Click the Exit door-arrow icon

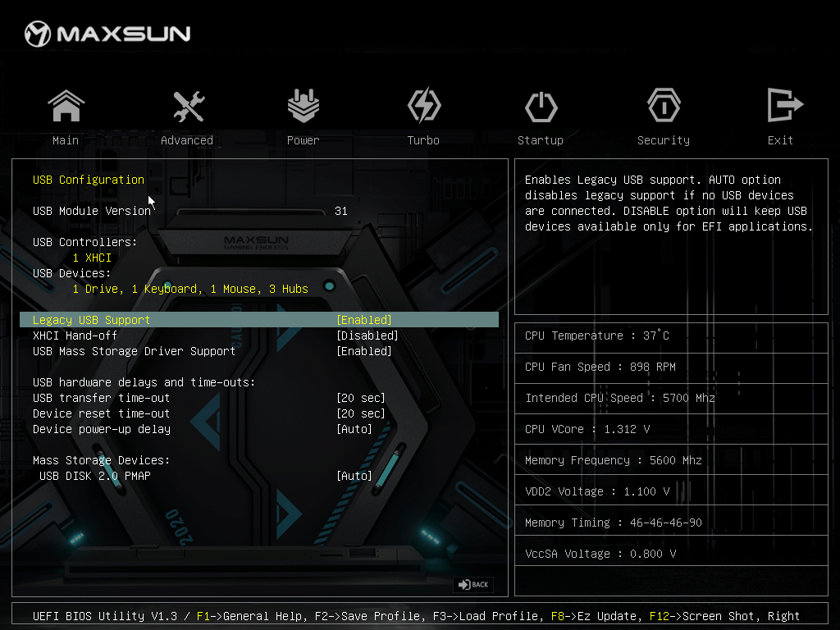pos(784,105)
